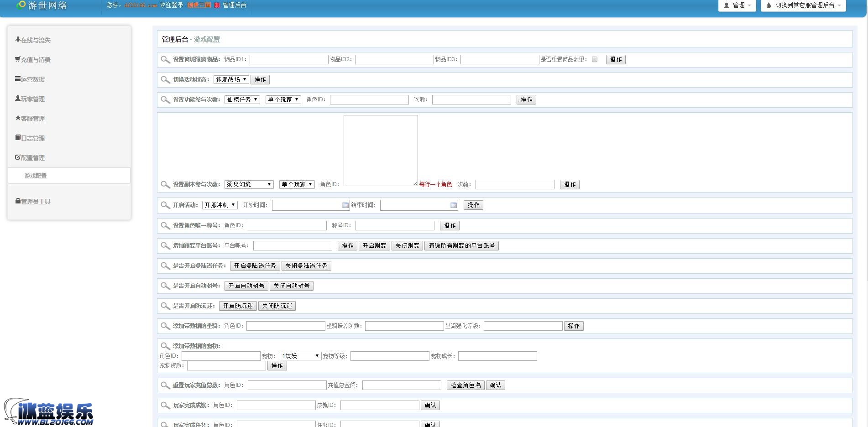Click magnifier icon beside 开启活动
The height and width of the screenshot is (427, 868).
point(165,205)
